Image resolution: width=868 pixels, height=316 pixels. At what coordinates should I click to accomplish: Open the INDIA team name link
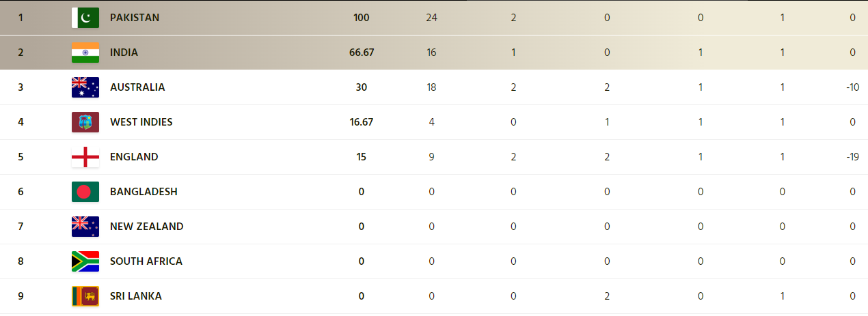click(x=124, y=53)
